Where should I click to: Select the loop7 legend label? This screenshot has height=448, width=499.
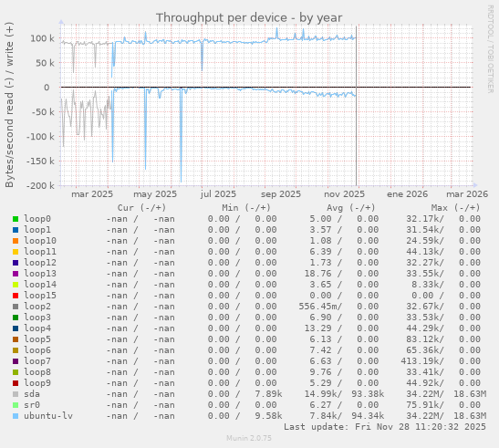pos(37,361)
